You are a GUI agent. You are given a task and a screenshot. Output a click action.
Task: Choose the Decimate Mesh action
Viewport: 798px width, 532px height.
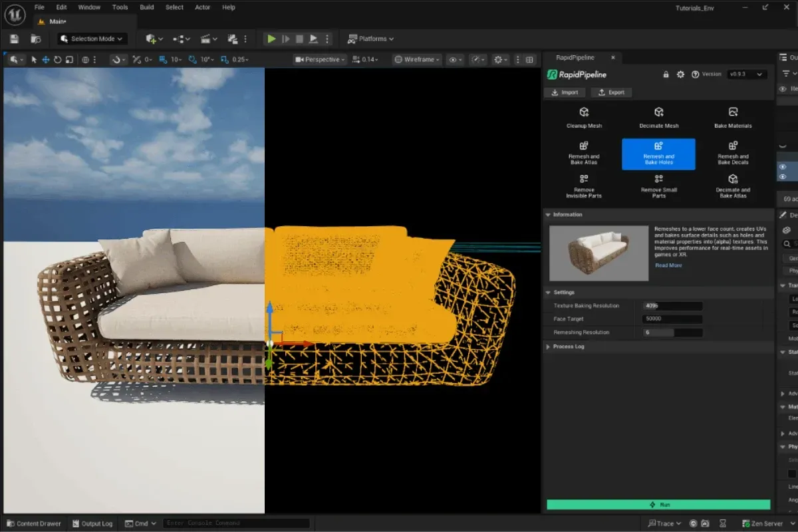click(x=658, y=117)
